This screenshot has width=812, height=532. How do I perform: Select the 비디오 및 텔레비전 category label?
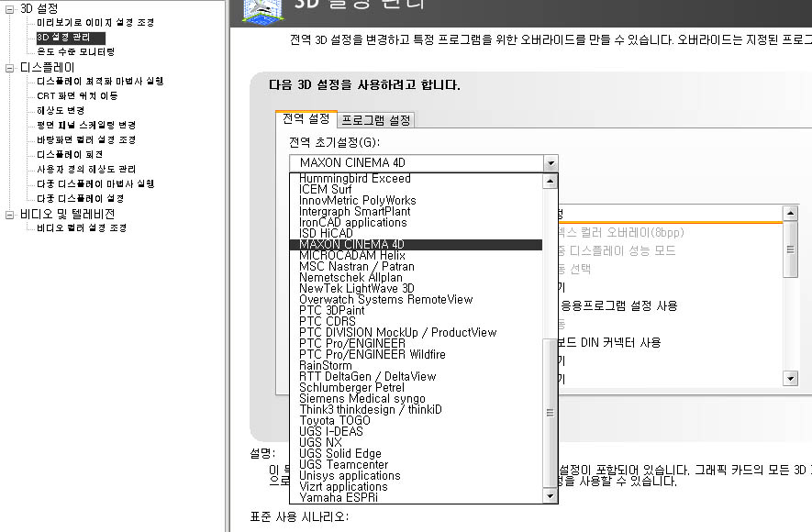pos(67,215)
